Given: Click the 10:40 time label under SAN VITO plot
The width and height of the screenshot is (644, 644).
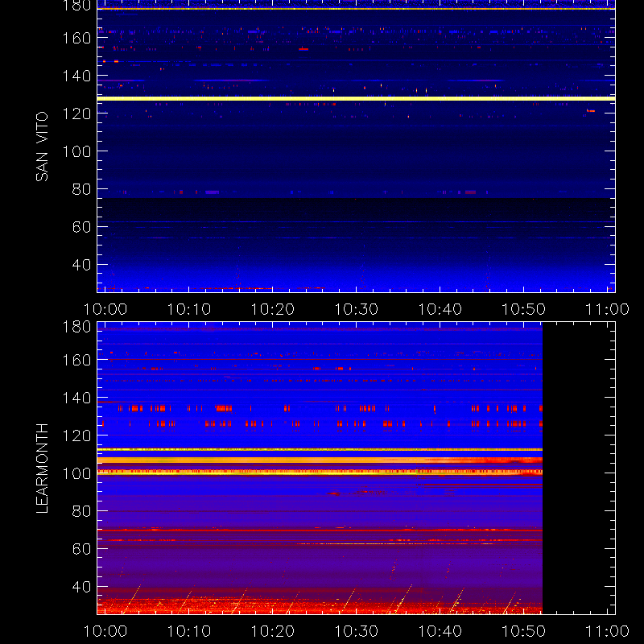Looking at the screenshot, I should pos(440,309).
